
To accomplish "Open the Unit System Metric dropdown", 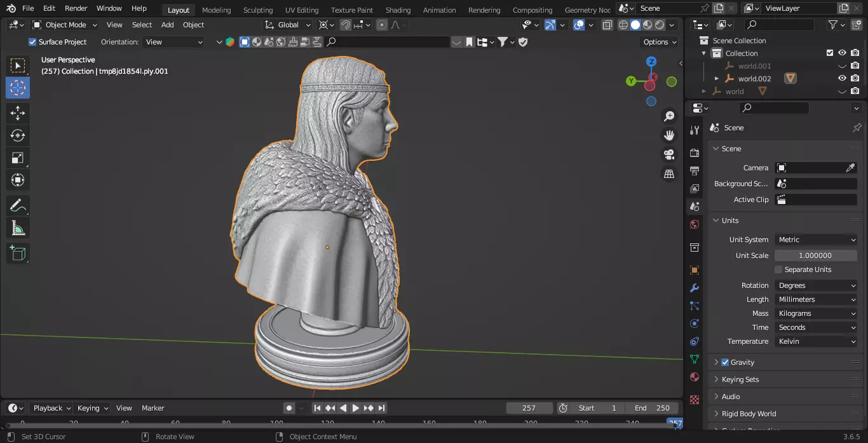I will tap(817, 240).
